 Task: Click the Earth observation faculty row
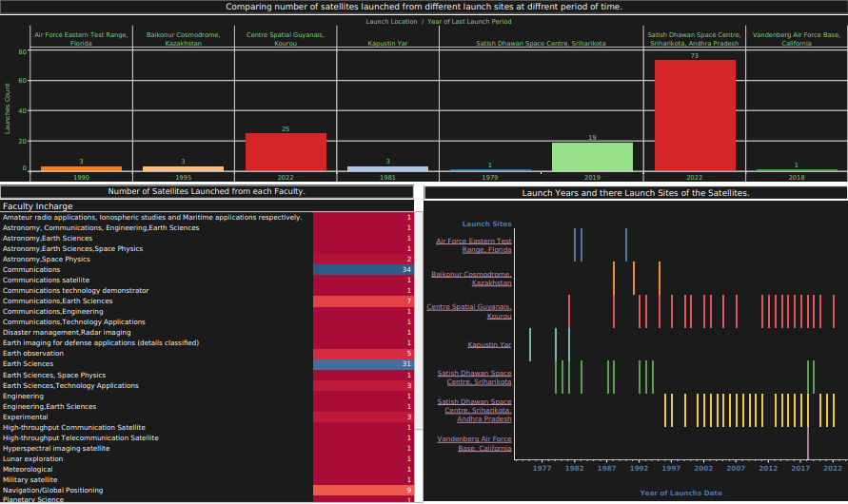156,354
